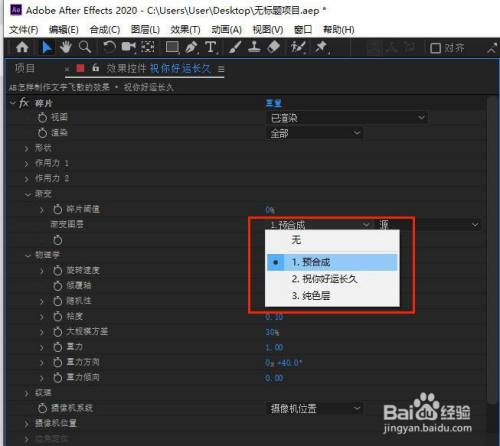
Task: Choose 3. 纯色层 in the dropdown list
Action: point(332,296)
